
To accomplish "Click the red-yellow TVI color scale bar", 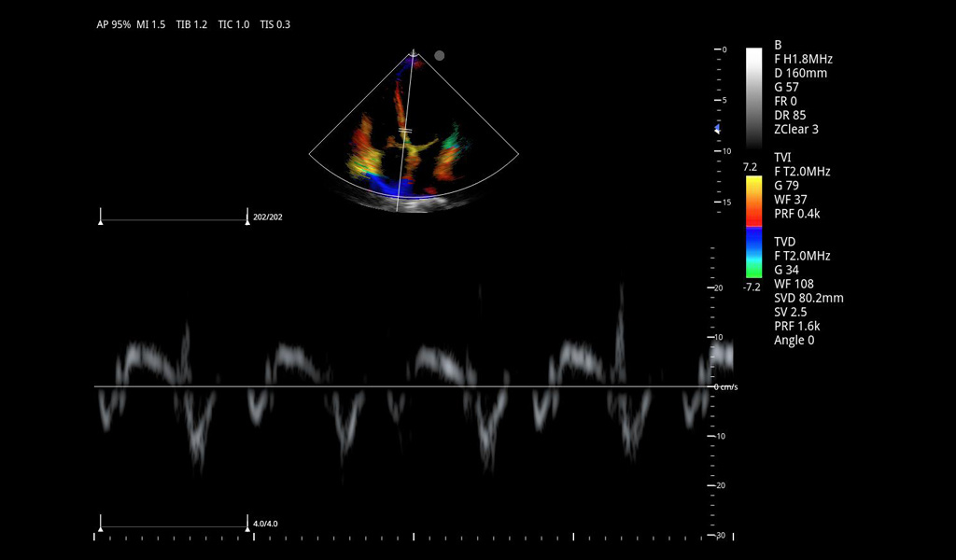I will pos(754,201).
